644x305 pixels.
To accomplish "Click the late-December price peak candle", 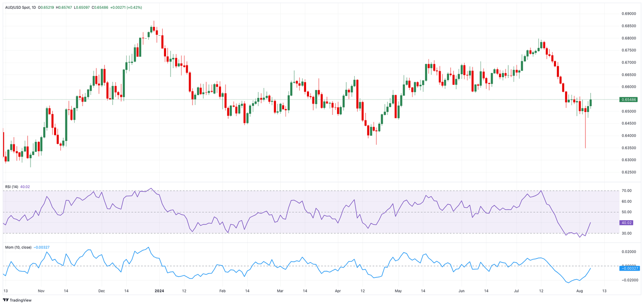I will pos(154,29).
